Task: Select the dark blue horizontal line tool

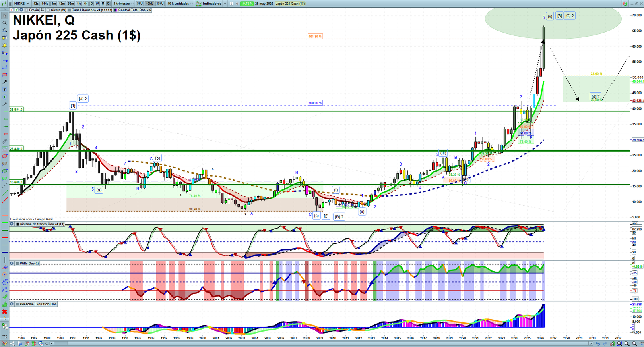Action: (4, 252)
